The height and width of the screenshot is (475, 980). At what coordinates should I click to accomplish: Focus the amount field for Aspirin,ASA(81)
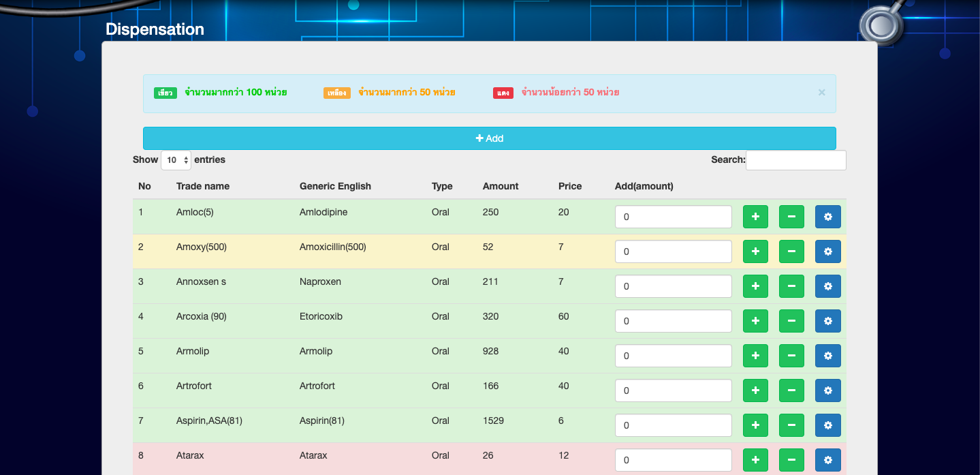[x=673, y=425]
